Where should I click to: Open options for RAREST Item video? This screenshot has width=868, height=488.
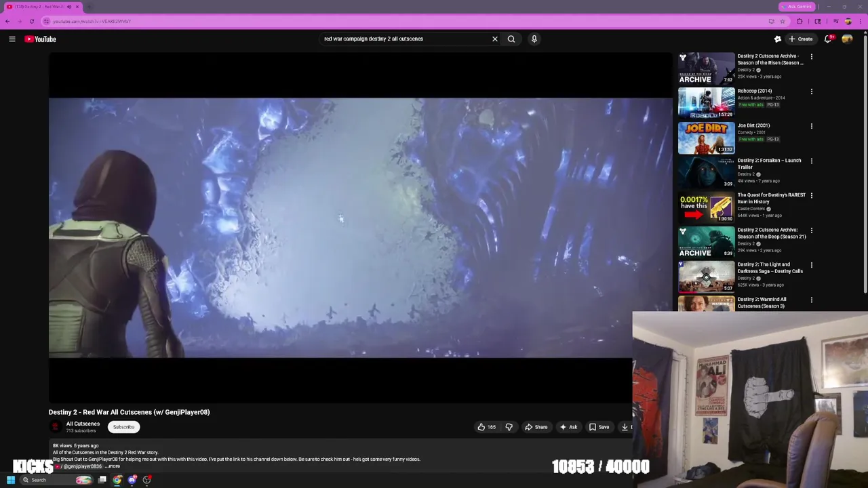pyautogui.click(x=811, y=196)
